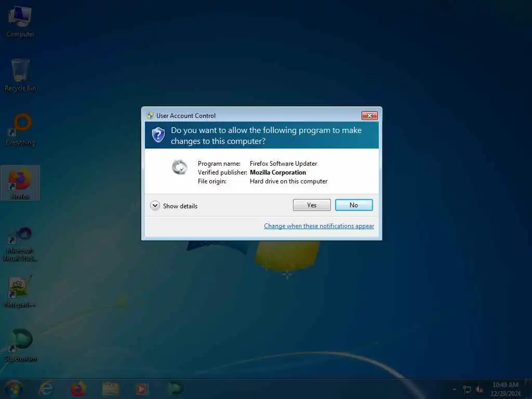This screenshot has height=399, width=532.
Task: Click 'Hard drive on this computer' text
Action: pos(289,181)
